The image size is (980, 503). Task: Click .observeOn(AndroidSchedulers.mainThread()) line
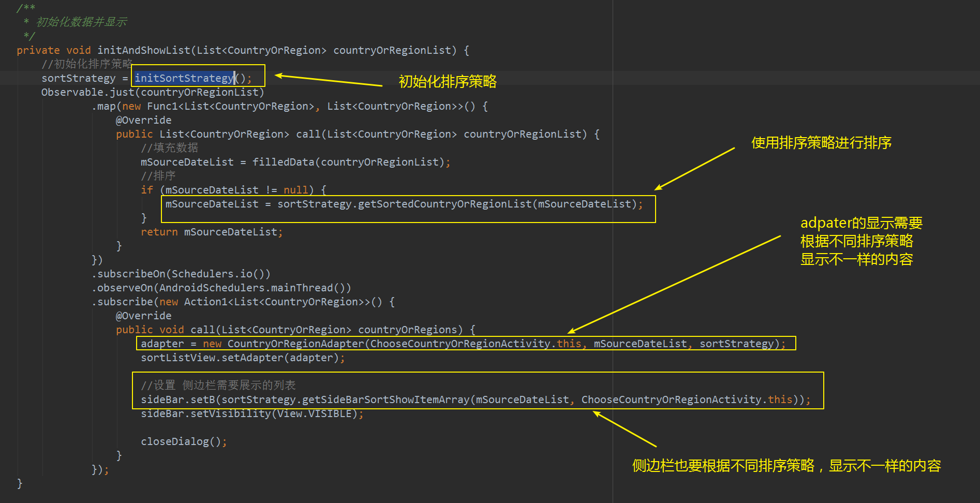(x=221, y=288)
